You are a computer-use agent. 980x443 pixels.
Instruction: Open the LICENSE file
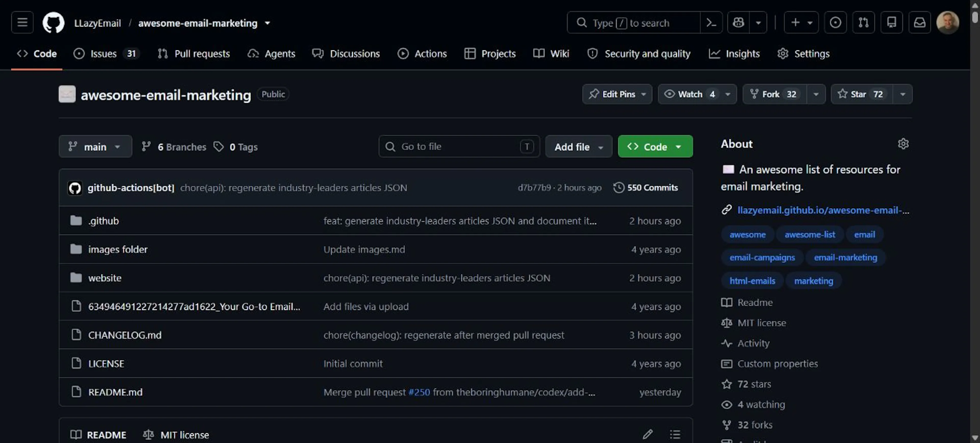pyautogui.click(x=106, y=364)
